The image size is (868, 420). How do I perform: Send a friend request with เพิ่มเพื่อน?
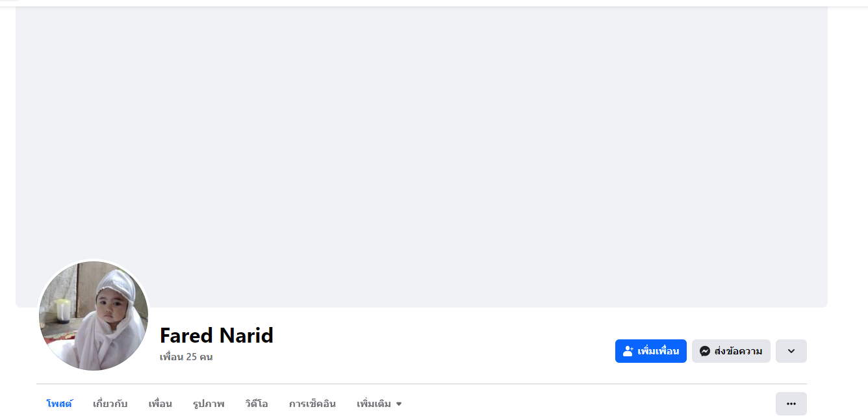(x=651, y=351)
